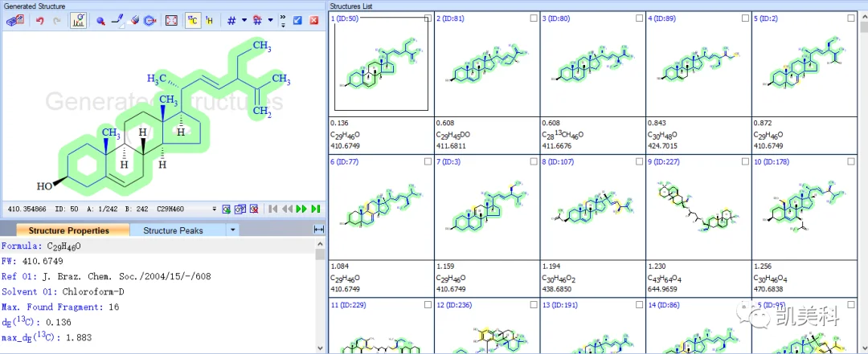Jump to last structure green button

point(316,209)
